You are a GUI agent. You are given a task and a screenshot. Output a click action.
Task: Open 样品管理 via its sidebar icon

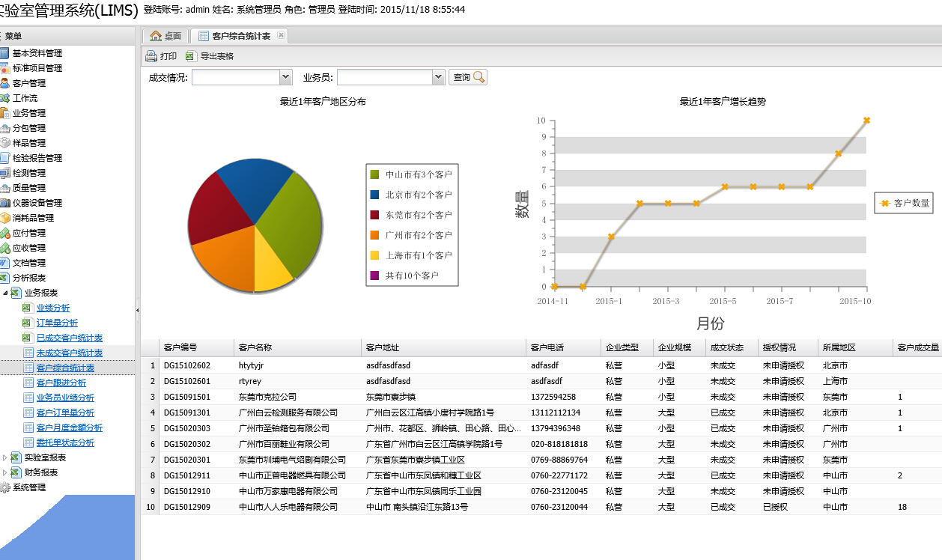tap(4, 143)
